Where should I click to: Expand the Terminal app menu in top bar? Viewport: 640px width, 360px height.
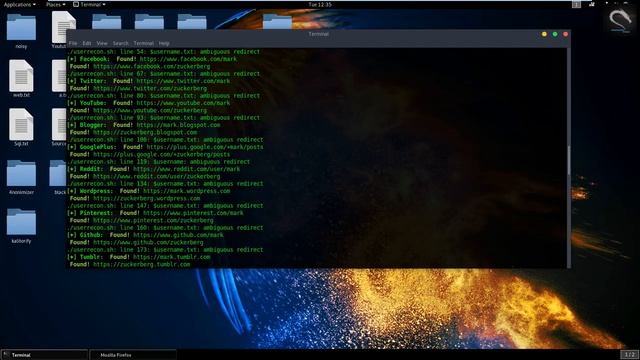coord(89,4)
